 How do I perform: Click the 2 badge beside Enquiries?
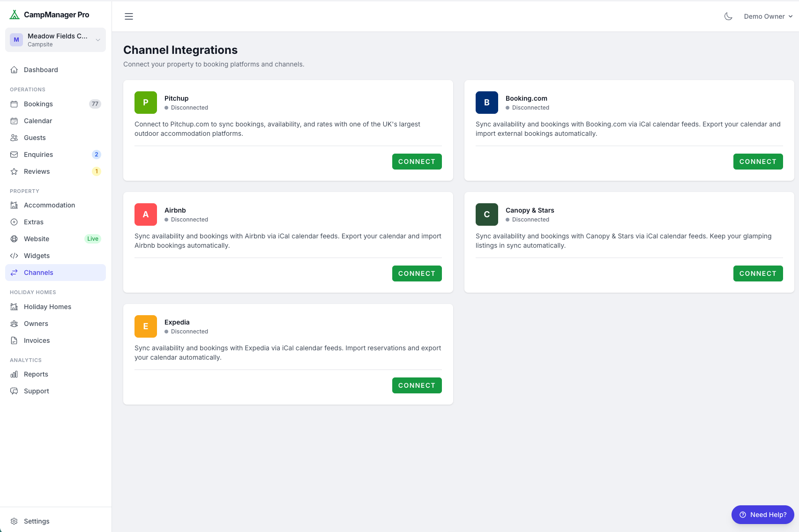(97, 155)
